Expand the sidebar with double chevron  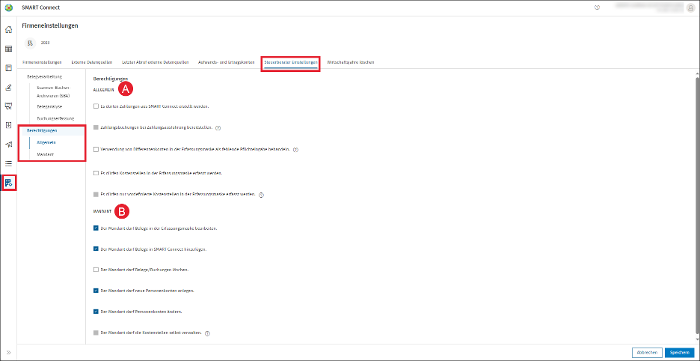click(x=8, y=353)
